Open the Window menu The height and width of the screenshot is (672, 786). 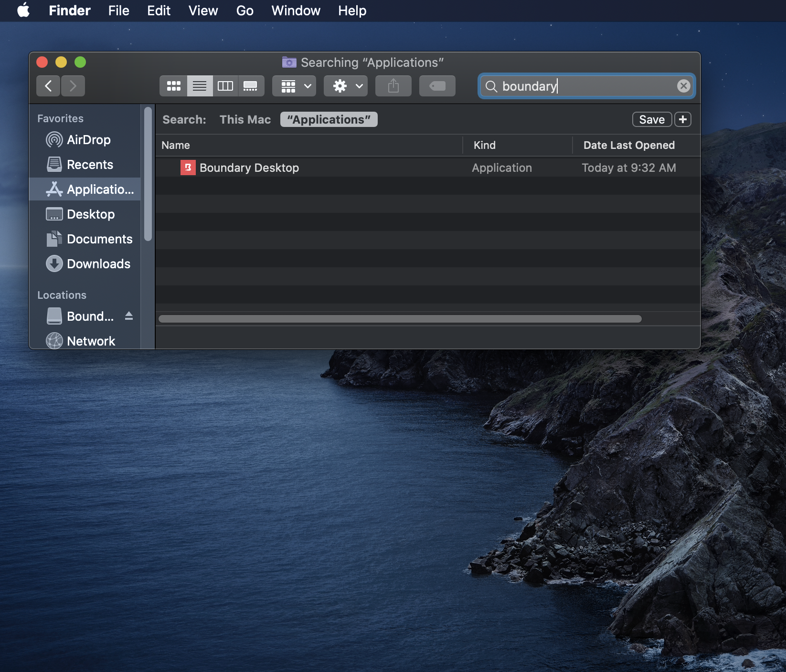296,10
